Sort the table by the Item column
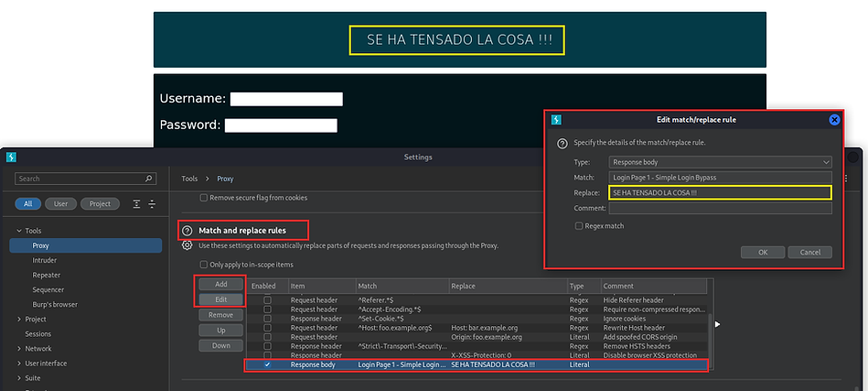The image size is (868, 391). pyautogui.click(x=322, y=287)
